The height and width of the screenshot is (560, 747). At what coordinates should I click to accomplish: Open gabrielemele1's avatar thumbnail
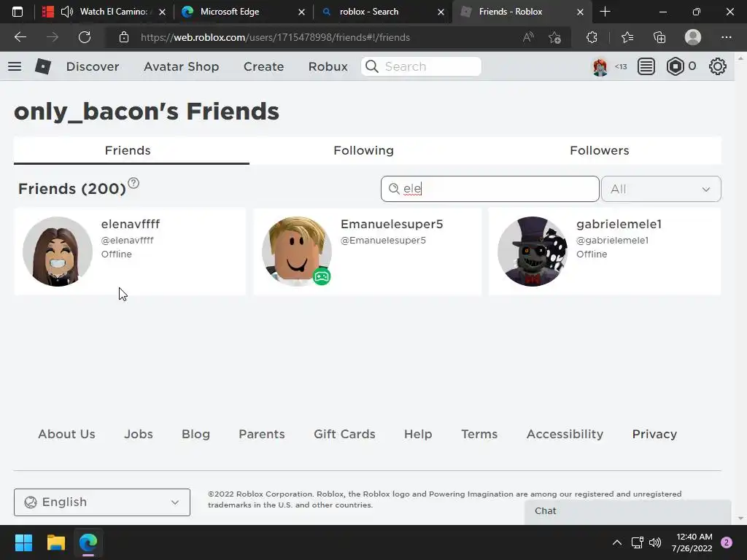(533, 252)
